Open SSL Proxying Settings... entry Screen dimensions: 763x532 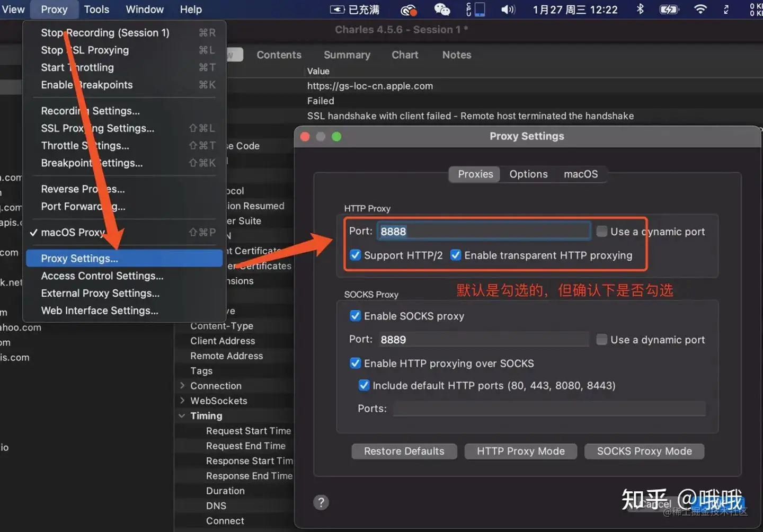(x=125, y=128)
